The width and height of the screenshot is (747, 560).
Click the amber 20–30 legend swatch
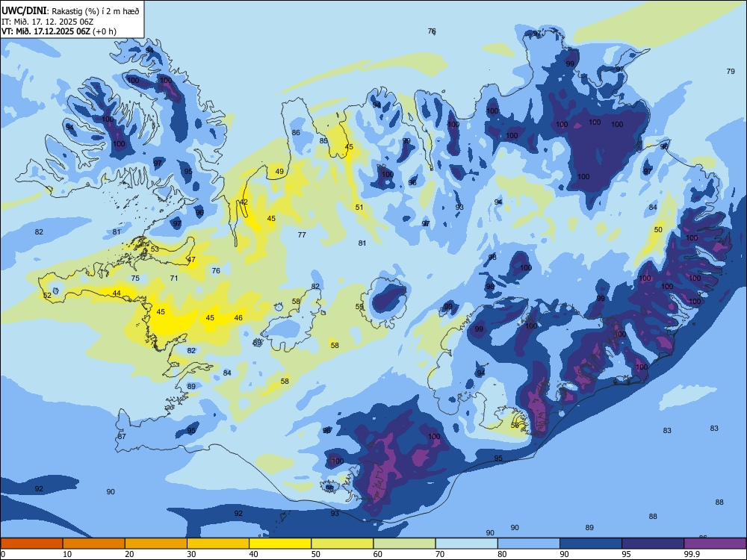(156, 544)
